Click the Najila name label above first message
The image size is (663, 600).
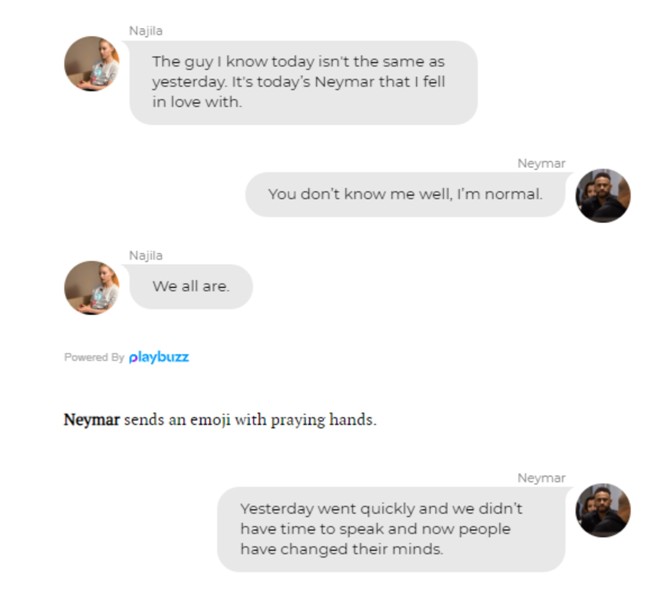pos(145,31)
